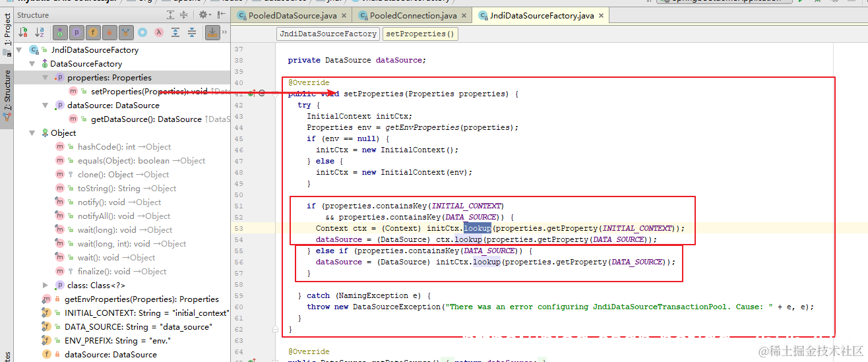Screen dimensions: 868x362
Task: Click getEnvProperties call in editor
Action: [x=422, y=127]
